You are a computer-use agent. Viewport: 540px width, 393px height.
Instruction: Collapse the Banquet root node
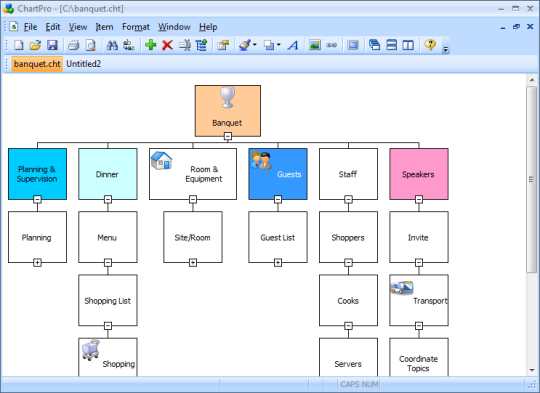pyautogui.click(x=228, y=136)
